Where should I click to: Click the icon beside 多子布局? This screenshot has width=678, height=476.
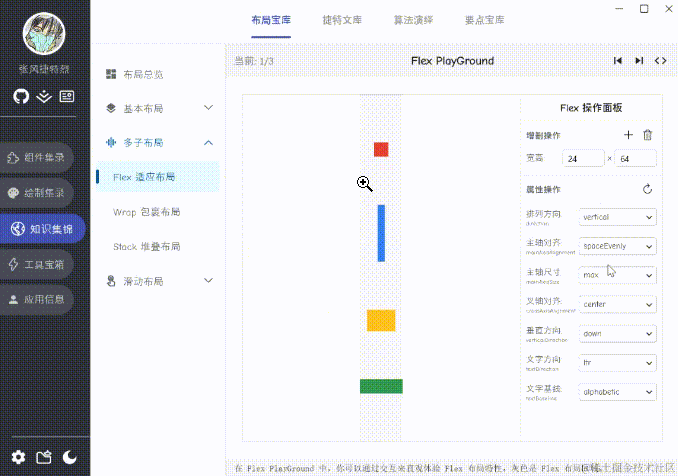tap(111, 142)
